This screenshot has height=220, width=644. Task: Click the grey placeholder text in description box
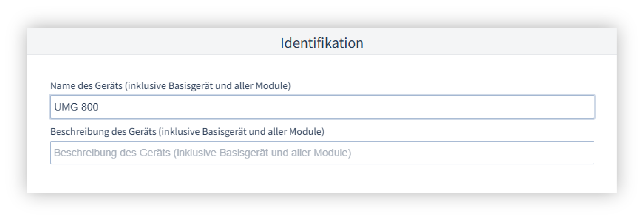tap(202, 153)
